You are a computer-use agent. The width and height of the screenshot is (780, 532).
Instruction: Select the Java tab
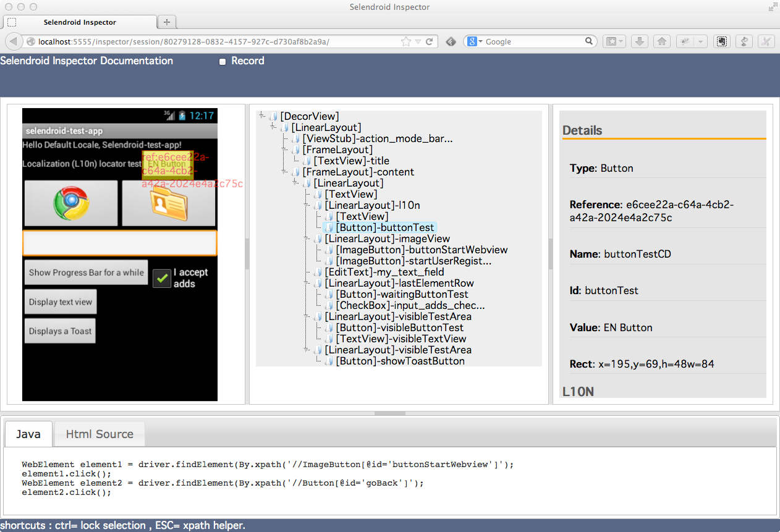28,433
